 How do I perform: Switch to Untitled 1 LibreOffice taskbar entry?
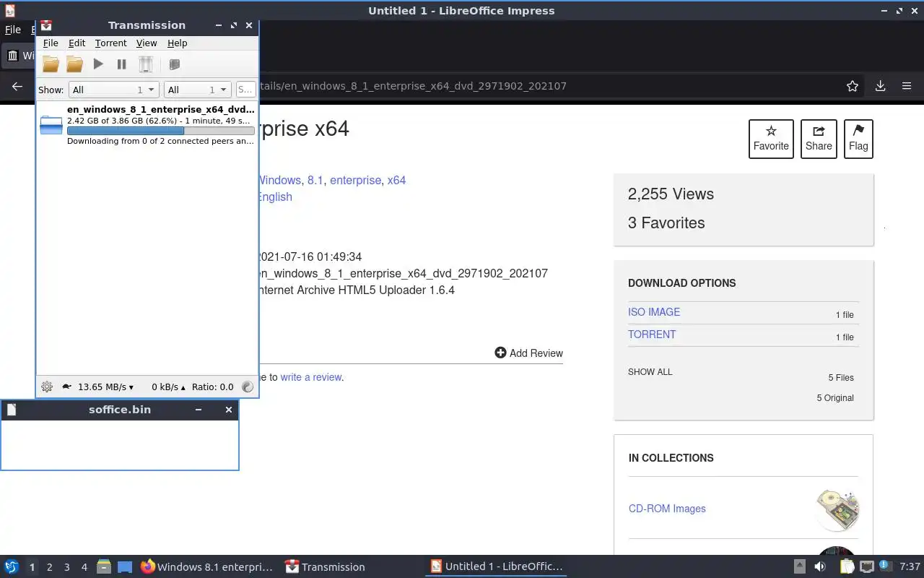pyautogui.click(x=496, y=567)
